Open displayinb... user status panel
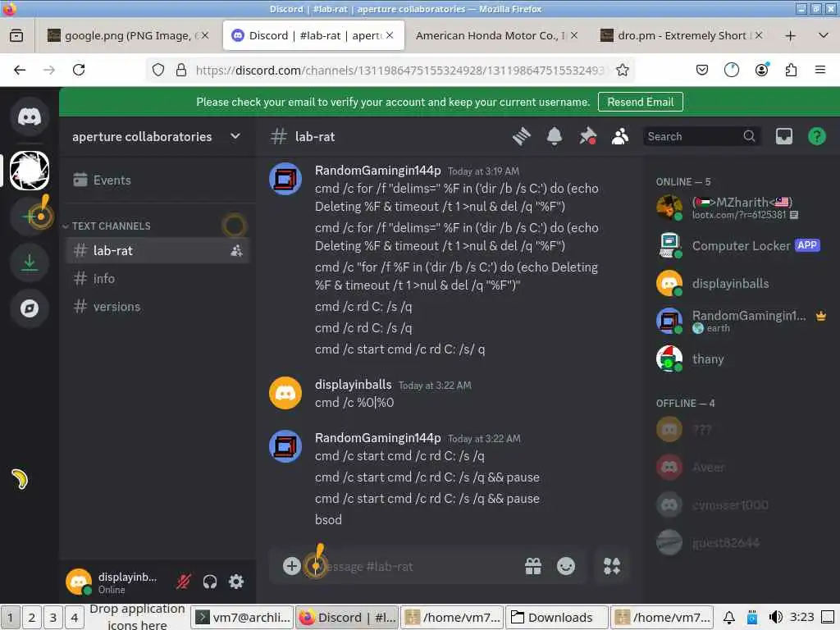Screen dimensions: 840x630 (x=112, y=582)
